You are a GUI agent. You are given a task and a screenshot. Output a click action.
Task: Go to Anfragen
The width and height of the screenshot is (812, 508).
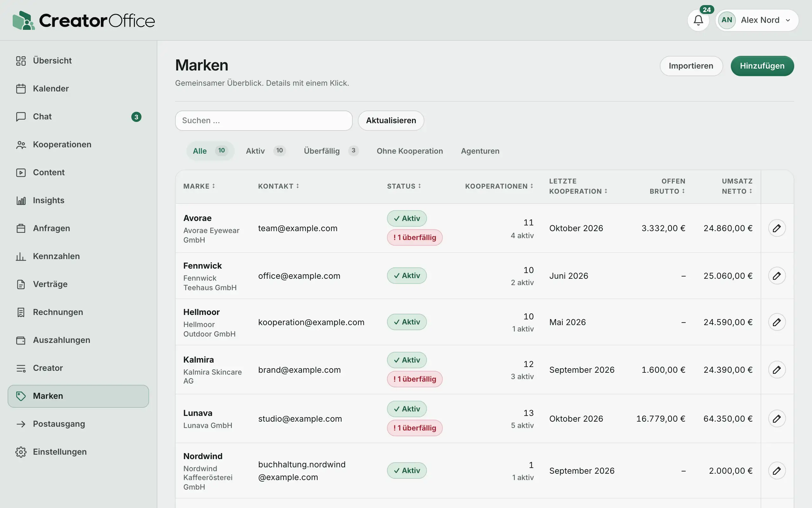[78, 228]
